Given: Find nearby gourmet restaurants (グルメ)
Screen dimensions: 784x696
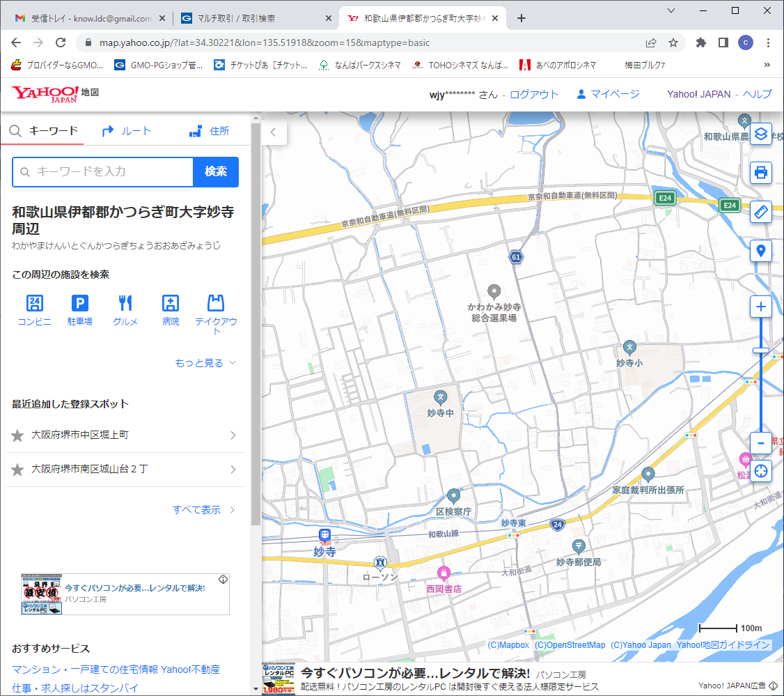Looking at the screenshot, I should click(x=125, y=310).
